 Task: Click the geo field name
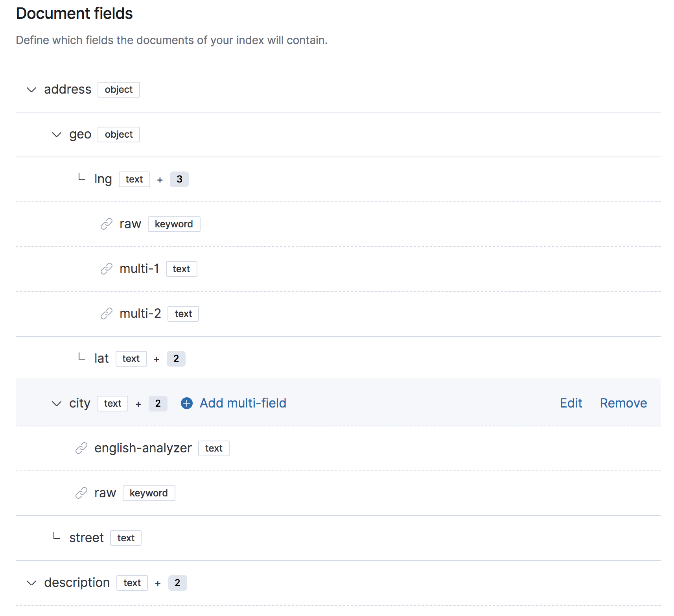click(80, 135)
